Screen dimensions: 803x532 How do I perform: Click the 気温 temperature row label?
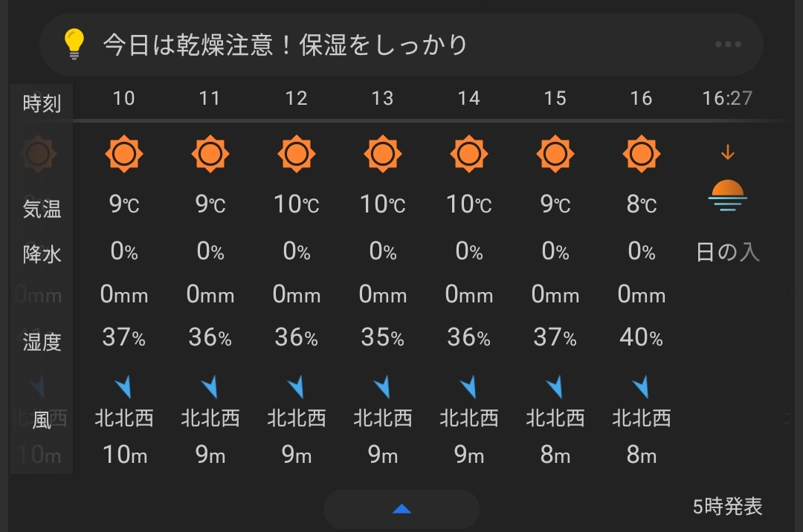(42, 210)
